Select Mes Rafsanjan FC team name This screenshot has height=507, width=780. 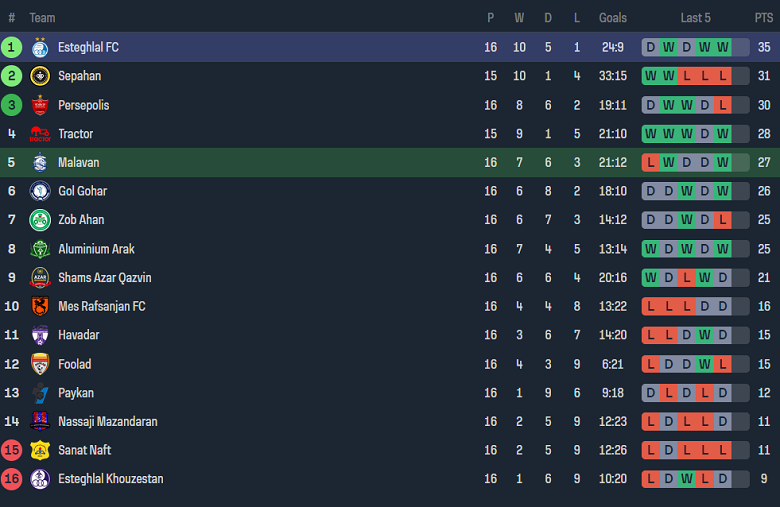[101, 306]
